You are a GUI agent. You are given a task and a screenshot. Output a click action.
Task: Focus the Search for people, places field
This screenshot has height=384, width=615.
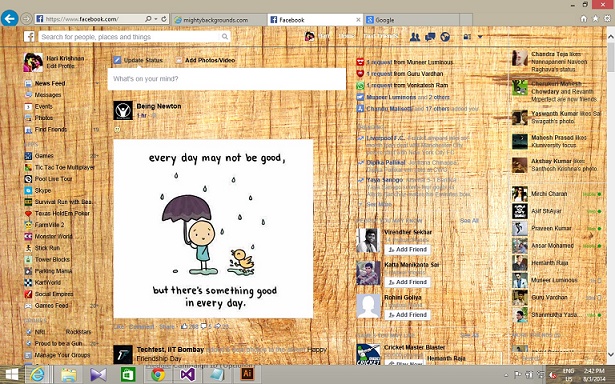tap(134, 36)
